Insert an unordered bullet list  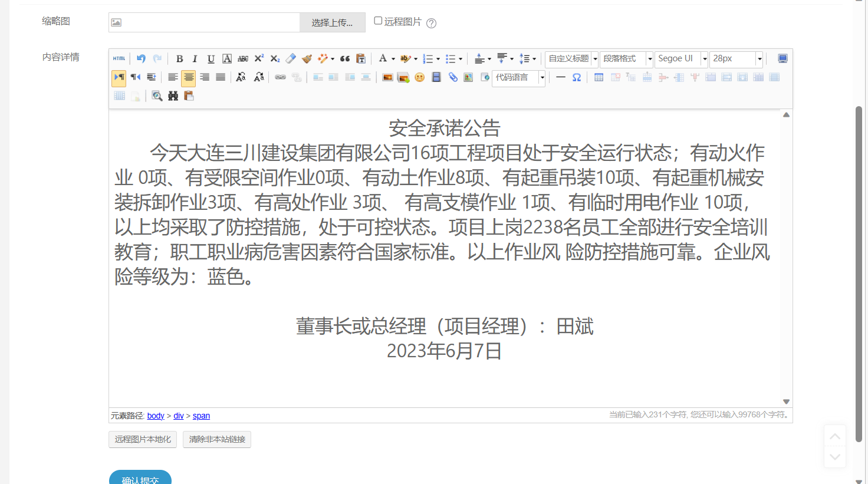[x=450, y=59]
